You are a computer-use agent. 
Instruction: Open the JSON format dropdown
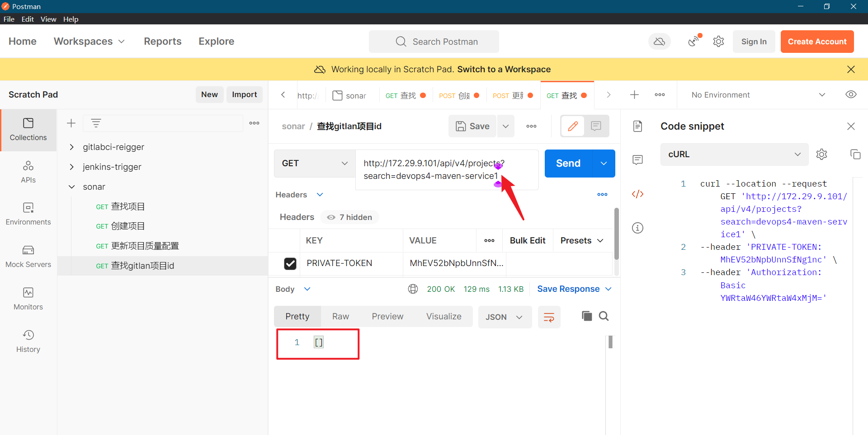pos(505,317)
